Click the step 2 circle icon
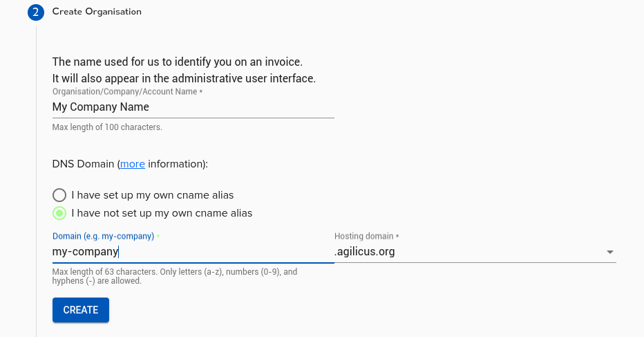The height and width of the screenshot is (337, 644). coord(36,12)
